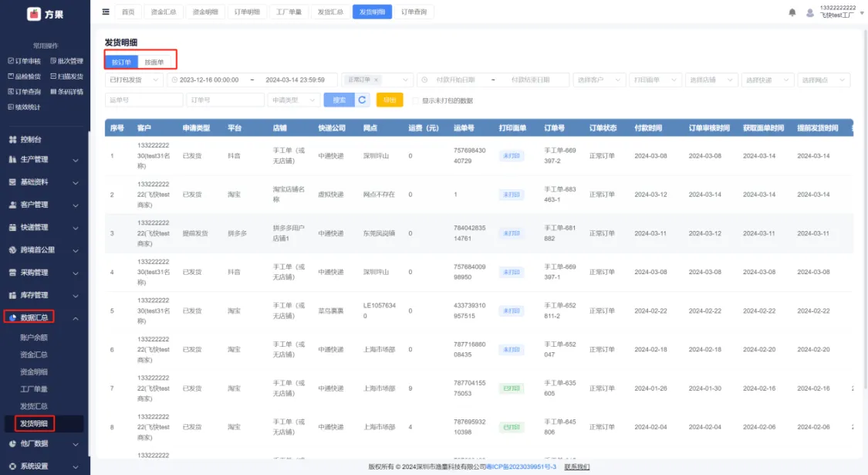Select the 按订单 view toggle

[x=121, y=62]
